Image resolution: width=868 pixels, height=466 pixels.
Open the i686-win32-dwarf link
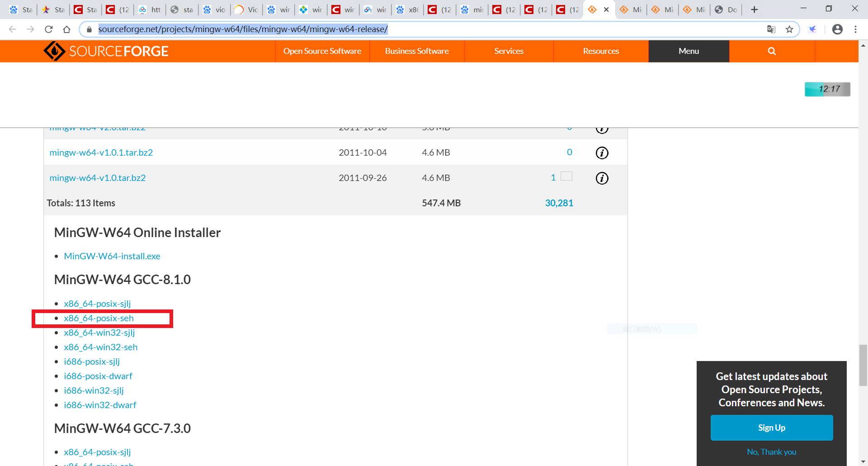(100, 405)
